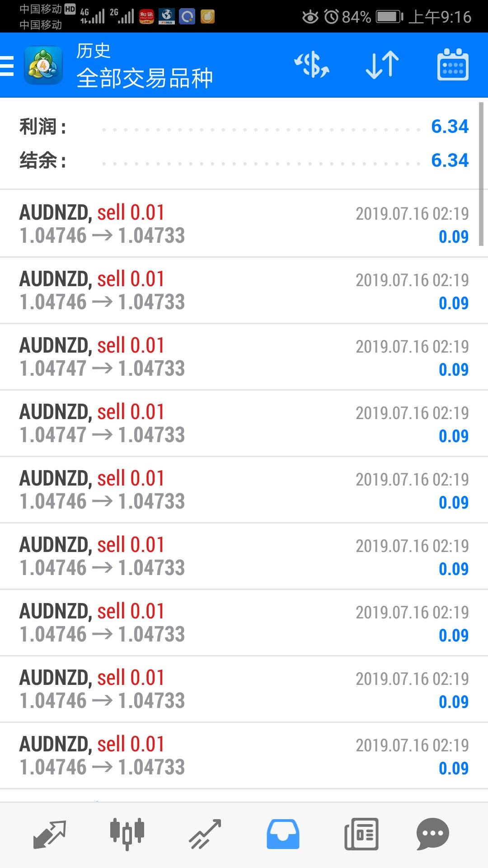488x868 pixels.
Task: Open the Chat messages tab
Action: pyautogui.click(x=432, y=834)
